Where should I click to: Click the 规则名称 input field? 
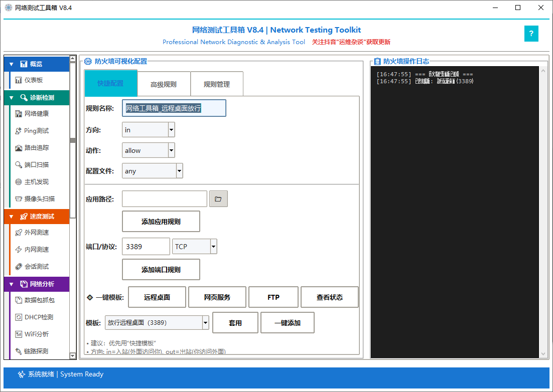pyautogui.click(x=174, y=108)
